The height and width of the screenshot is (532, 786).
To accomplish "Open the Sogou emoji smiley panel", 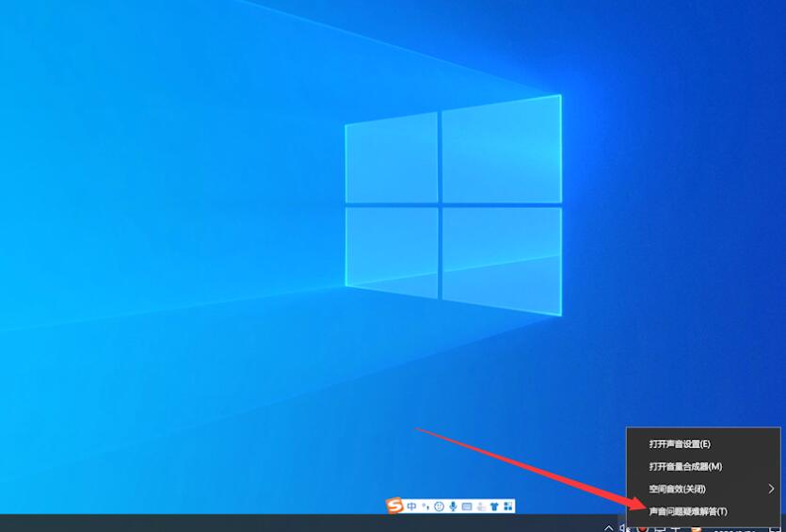I will point(439,507).
